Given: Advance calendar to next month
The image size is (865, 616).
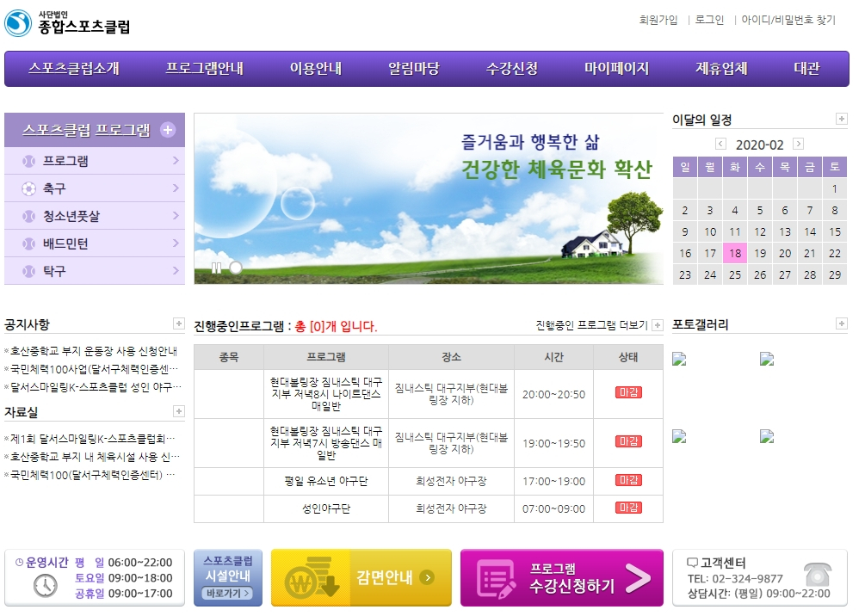Looking at the screenshot, I should pyautogui.click(x=798, y=145).
